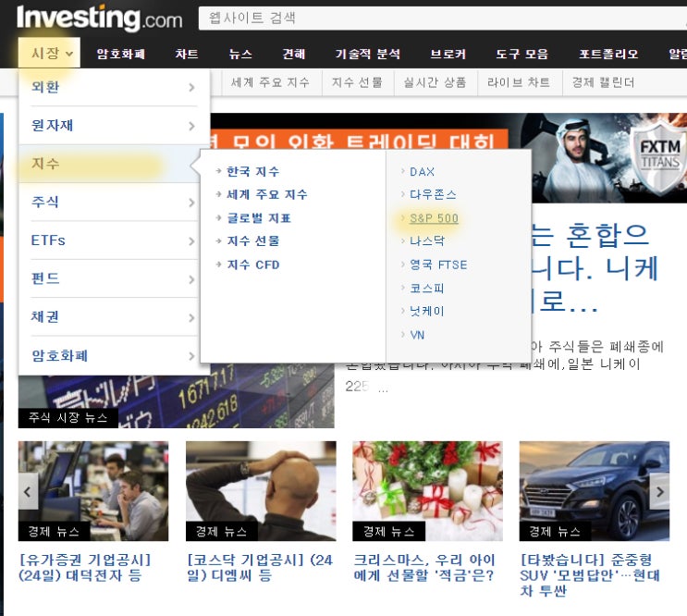Viewport: 687px width, 616px height.
Task: Open the 포트폴리오 navigation item
Action: coord(608,54)
